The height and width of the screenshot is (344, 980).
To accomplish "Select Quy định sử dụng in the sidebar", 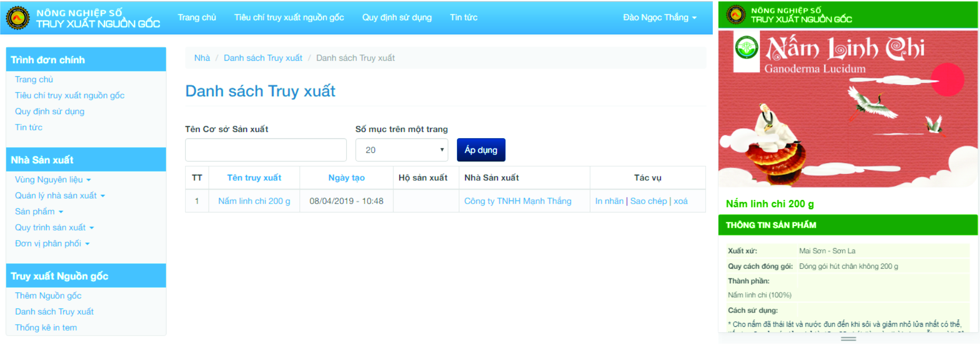I will pos(50,111).
